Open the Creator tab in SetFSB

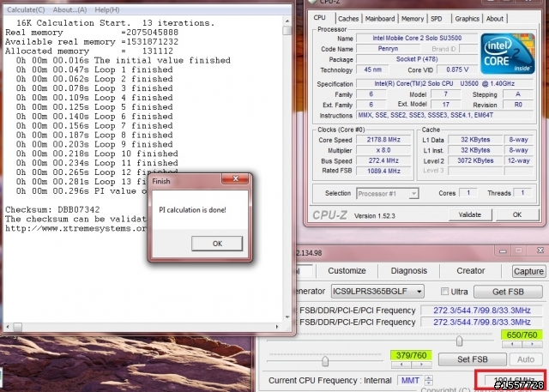coord(471,270)
